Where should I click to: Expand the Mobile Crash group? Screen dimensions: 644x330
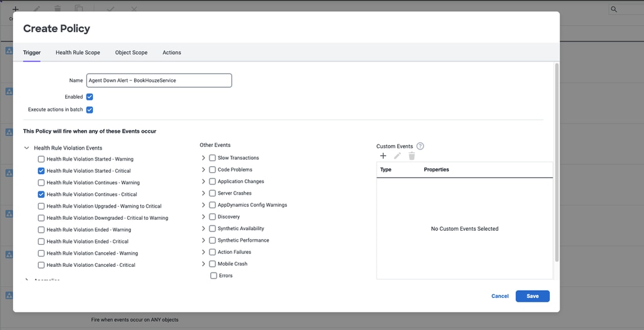coord(203,264)
